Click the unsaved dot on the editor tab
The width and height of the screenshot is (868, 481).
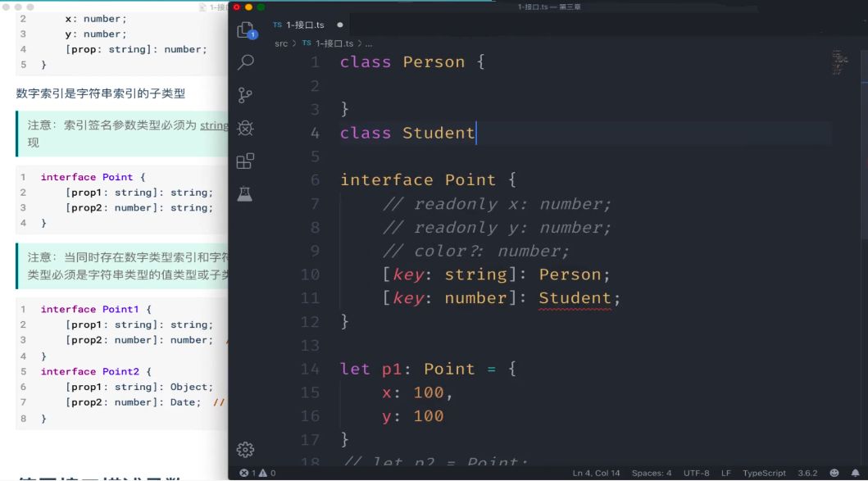(x=340, y=25)
